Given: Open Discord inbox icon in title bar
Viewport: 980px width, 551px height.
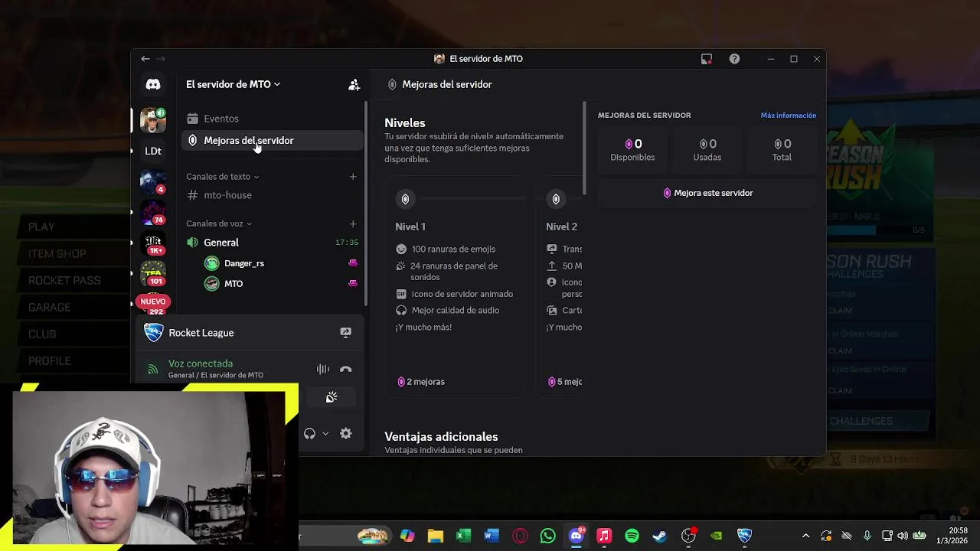Looking at the screenshot, I should [x=707, y=59].
